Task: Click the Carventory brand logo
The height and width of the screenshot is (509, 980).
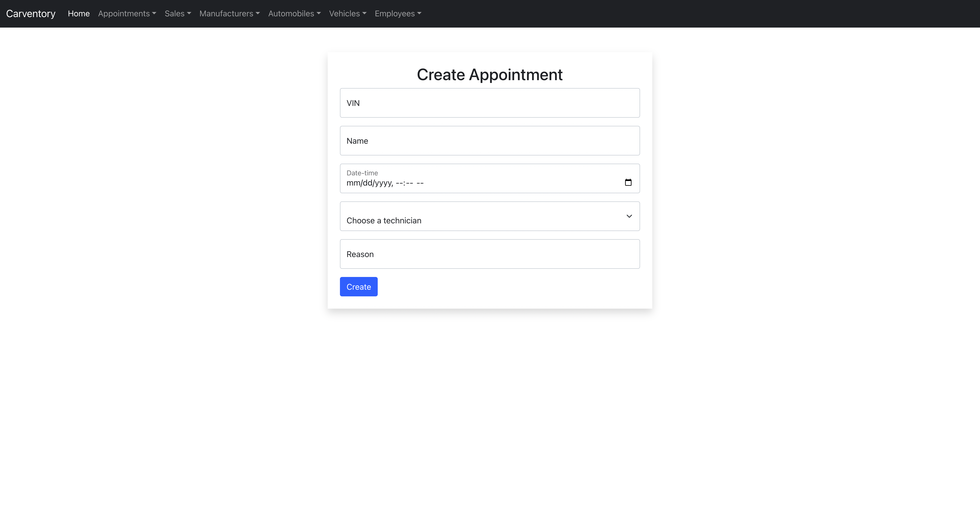Action: pyautogui.click(x=31, y=14)
